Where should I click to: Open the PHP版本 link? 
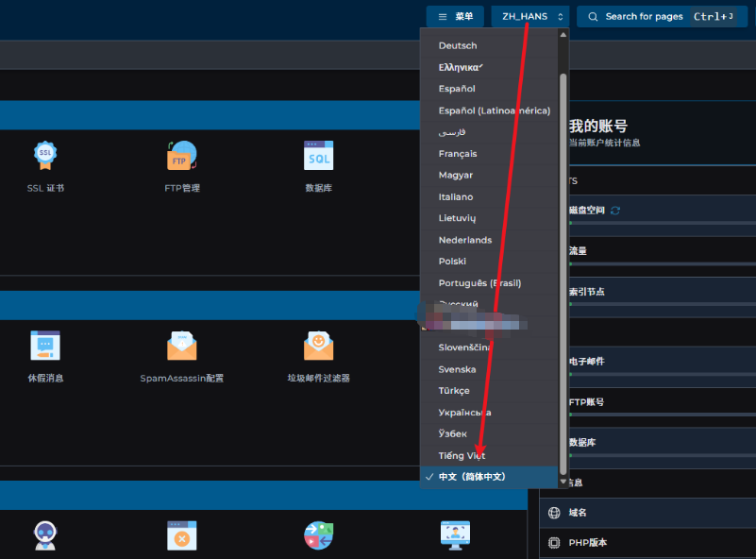tap(587, 542)
